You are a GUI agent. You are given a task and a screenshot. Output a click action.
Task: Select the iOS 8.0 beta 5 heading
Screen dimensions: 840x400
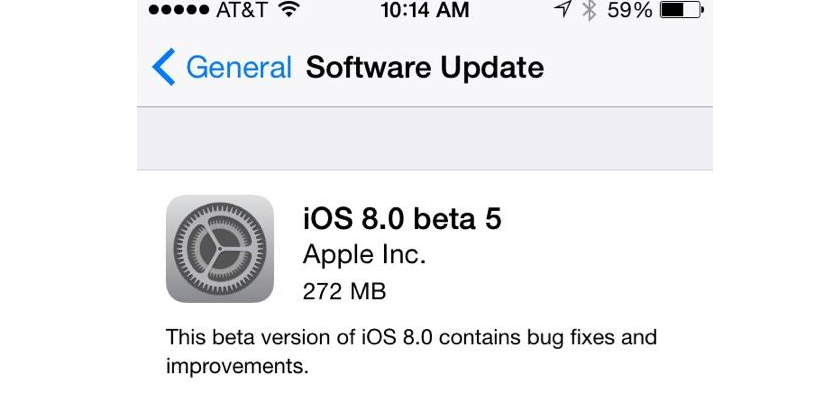(402, 218)
